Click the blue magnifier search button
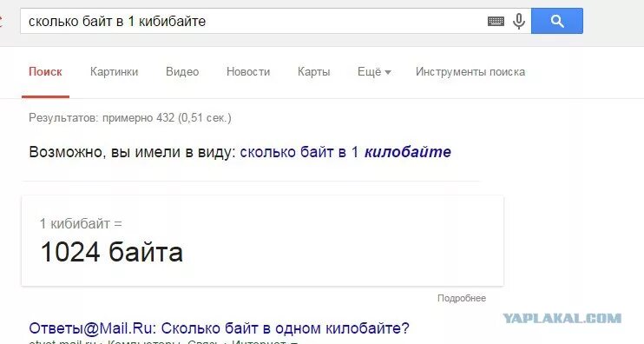Image resolution: width=644 pixels, height=344 pixels. [x=557, y=21]
